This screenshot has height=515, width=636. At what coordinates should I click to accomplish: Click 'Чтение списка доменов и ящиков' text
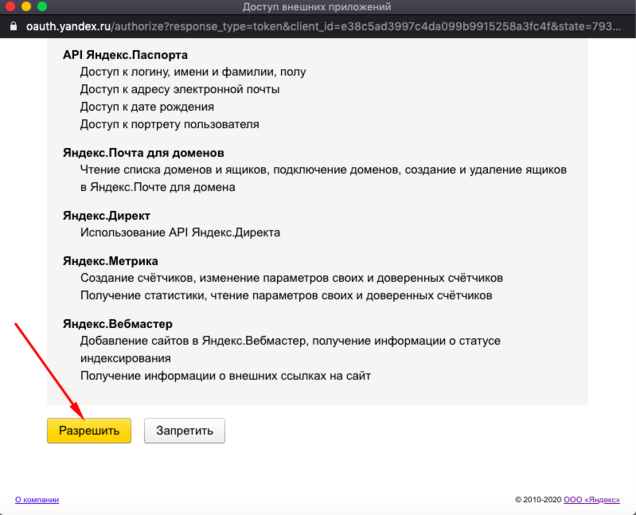click(x=323, y=178)
